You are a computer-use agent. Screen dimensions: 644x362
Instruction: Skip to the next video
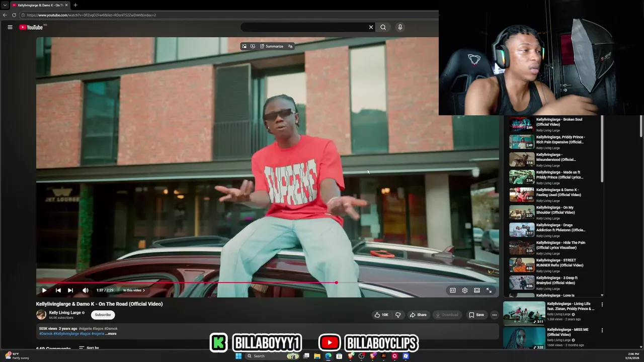[x=70, y=290]
